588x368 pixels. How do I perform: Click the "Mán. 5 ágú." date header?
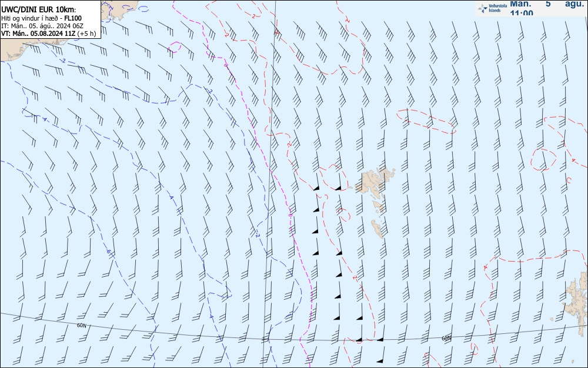547,4
